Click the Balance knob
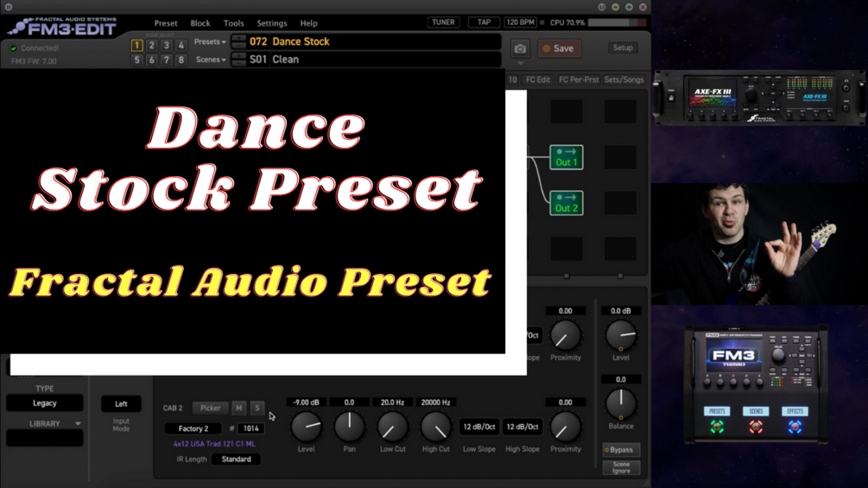868x488 pixels. 621,404
